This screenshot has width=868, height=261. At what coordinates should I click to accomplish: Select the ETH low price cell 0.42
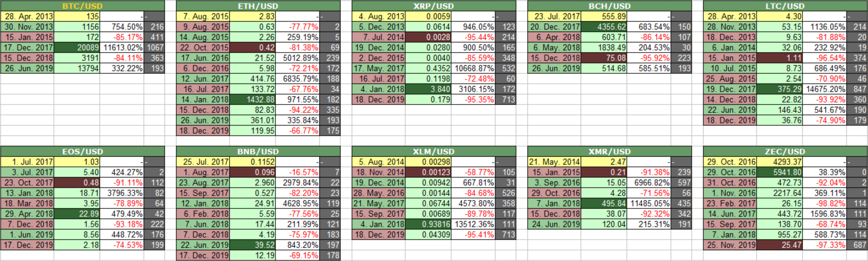[253, 47]
